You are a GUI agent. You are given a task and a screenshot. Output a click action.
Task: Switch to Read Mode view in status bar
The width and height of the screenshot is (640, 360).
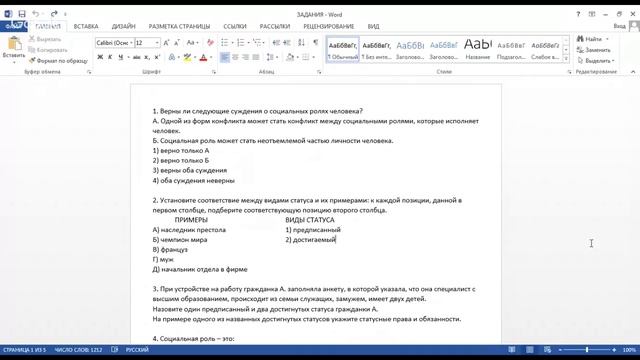tap(511, 350)
